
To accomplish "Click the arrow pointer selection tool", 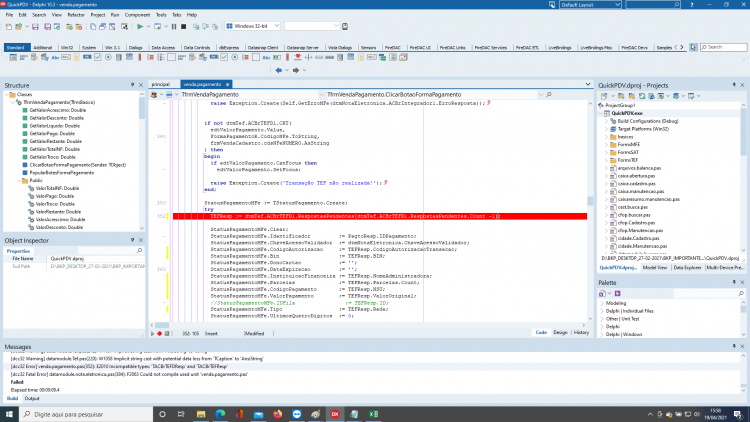I will [x=693, y=47].
